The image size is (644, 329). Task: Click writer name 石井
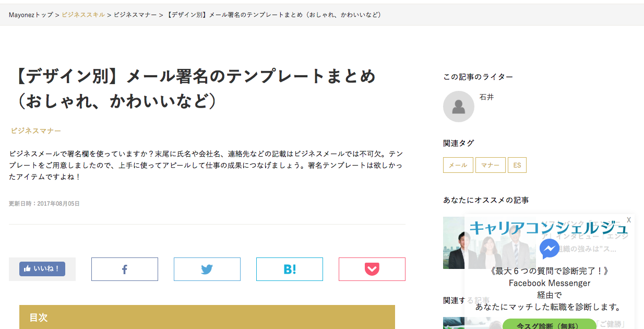click(486, 97)
